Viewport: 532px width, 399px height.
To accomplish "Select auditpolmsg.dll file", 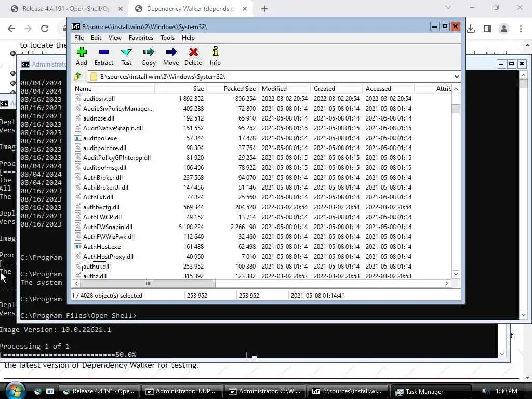I will [104, 168].
